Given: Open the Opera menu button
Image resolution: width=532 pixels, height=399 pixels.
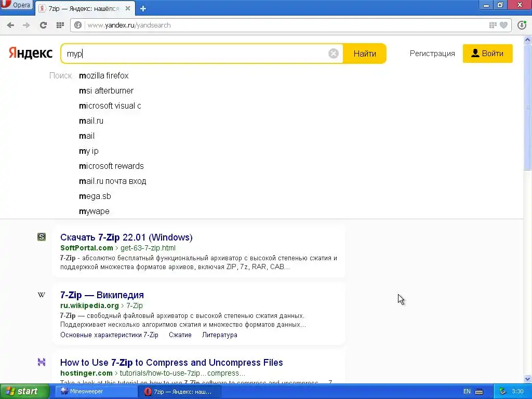Looking at the screenshot, I should pyautogui.click(x=17, y=5).
